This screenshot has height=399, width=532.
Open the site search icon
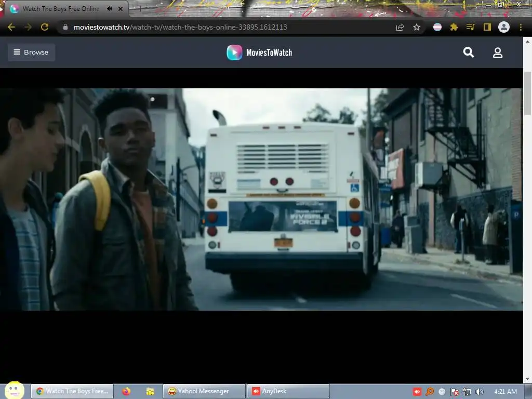pos(469,52)
